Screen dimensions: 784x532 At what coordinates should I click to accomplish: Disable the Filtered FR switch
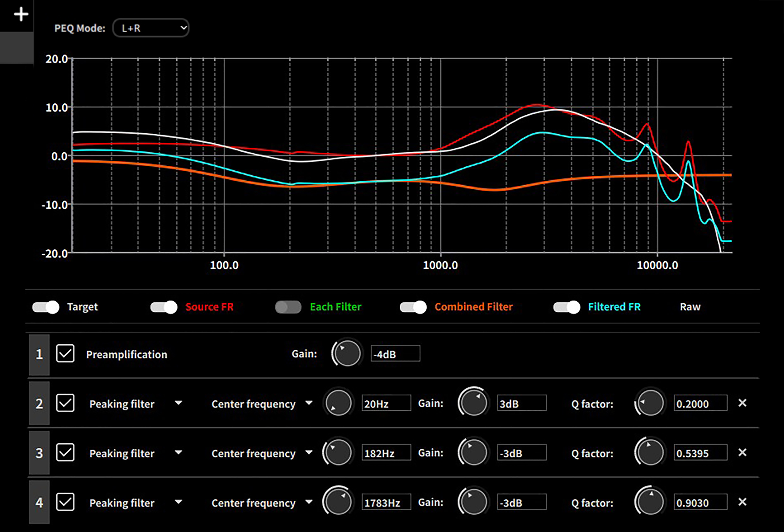[x=567, y=307]
